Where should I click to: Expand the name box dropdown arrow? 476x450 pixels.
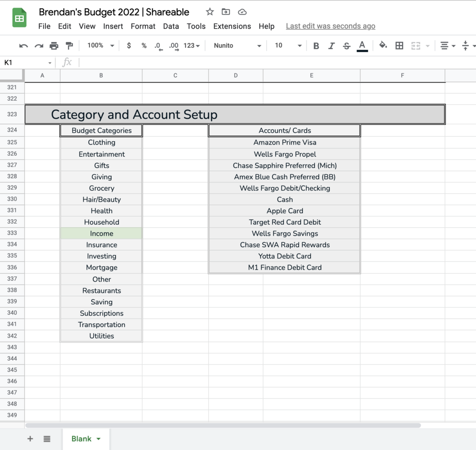[50, 63]
